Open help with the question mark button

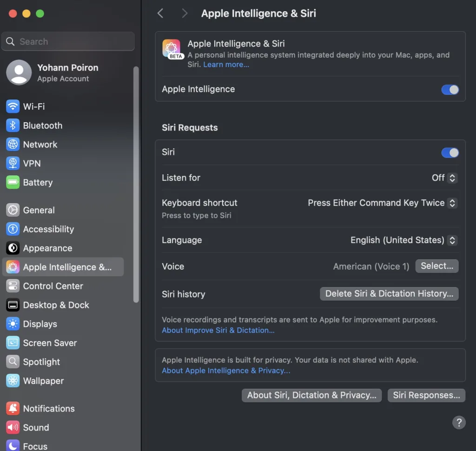pos(459,423)
